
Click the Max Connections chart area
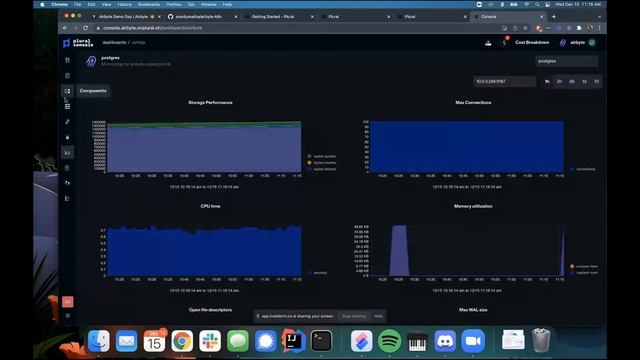pyautogui.click(x=467, y=147)
